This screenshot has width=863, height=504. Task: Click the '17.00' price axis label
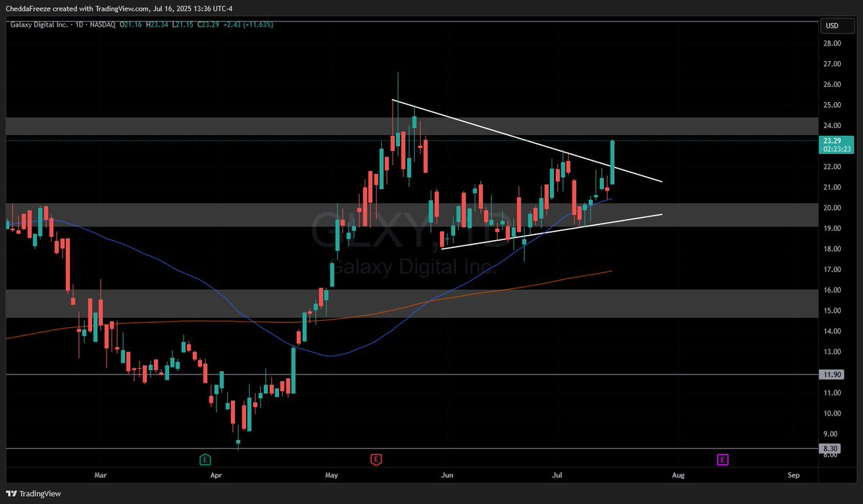[832, 270]
